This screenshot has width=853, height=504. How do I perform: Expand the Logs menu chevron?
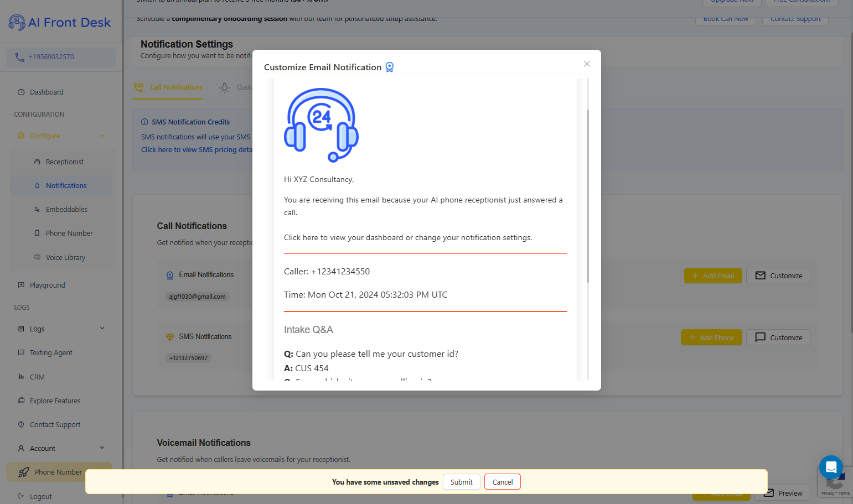pos(102,329)
